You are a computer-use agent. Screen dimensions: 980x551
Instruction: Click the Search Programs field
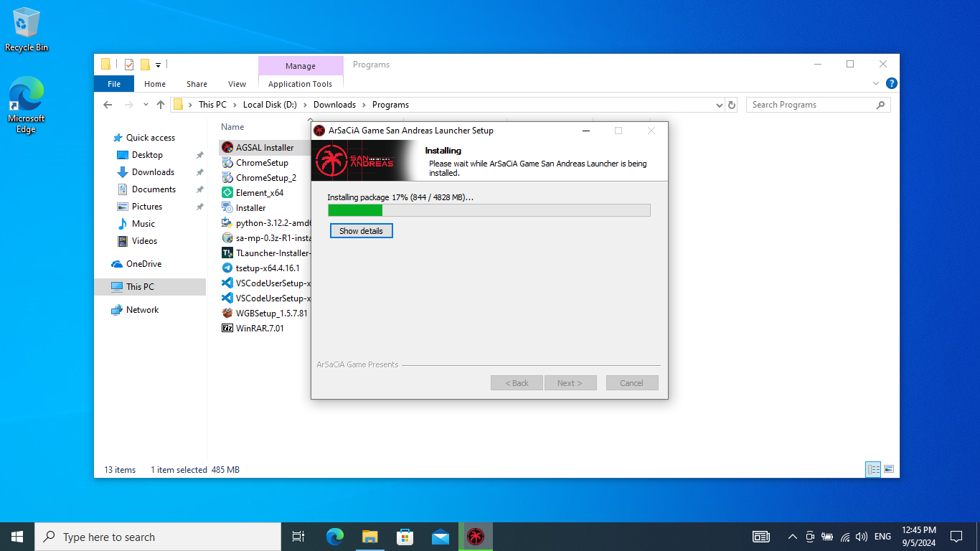click(818, 105)
